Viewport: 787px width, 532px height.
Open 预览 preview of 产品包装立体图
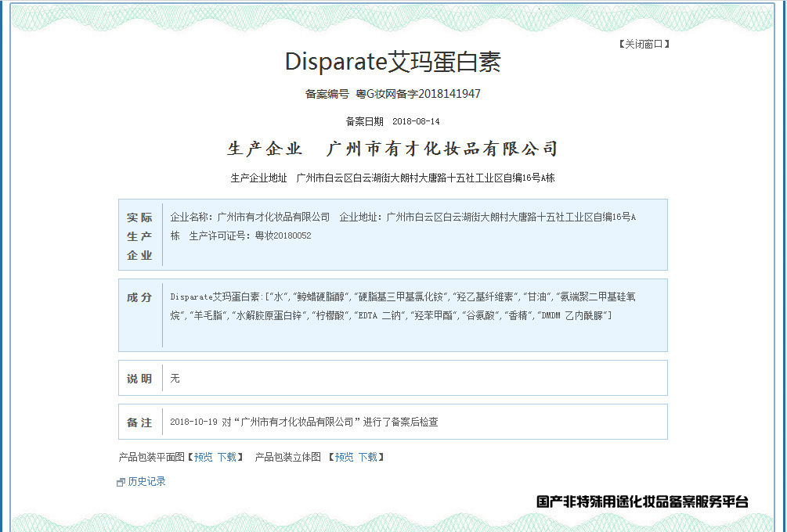tap(345, 457)
